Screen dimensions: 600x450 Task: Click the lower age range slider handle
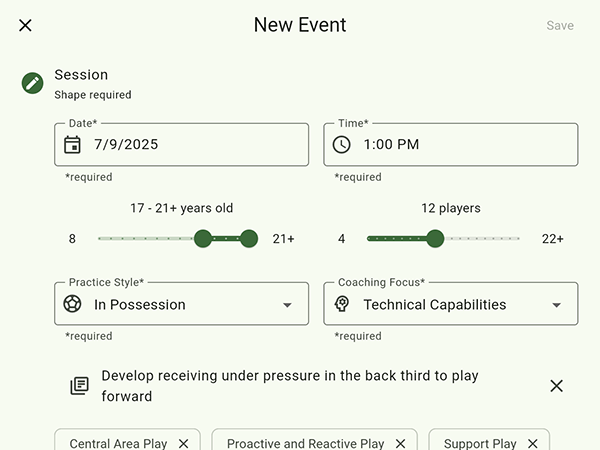click(x=203, y=239)
